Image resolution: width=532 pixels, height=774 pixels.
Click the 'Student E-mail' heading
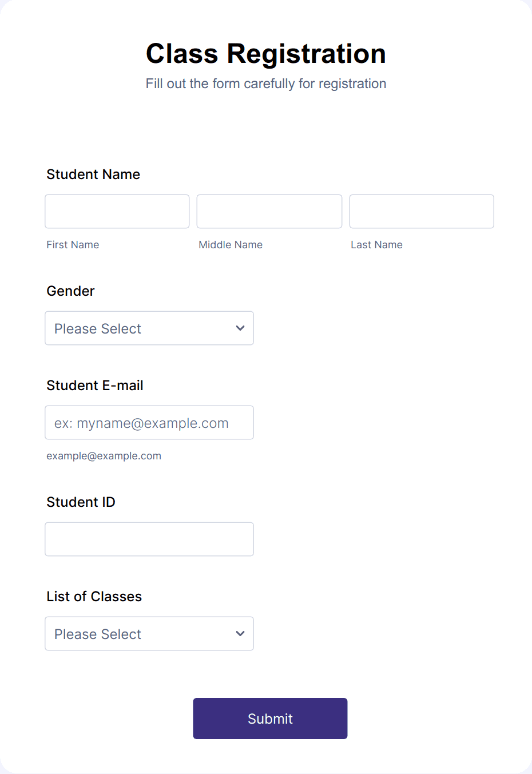94,385
